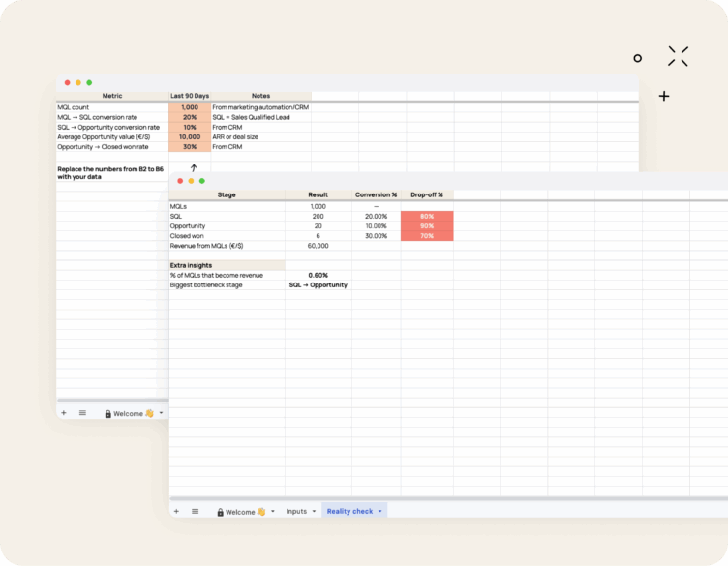Click green maximize dot of front window

point(202,181)
